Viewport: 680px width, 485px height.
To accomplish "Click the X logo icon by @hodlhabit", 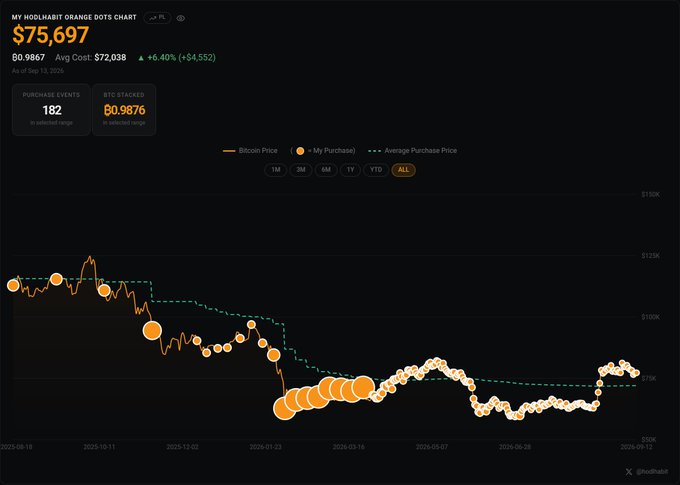I will 629,472.
